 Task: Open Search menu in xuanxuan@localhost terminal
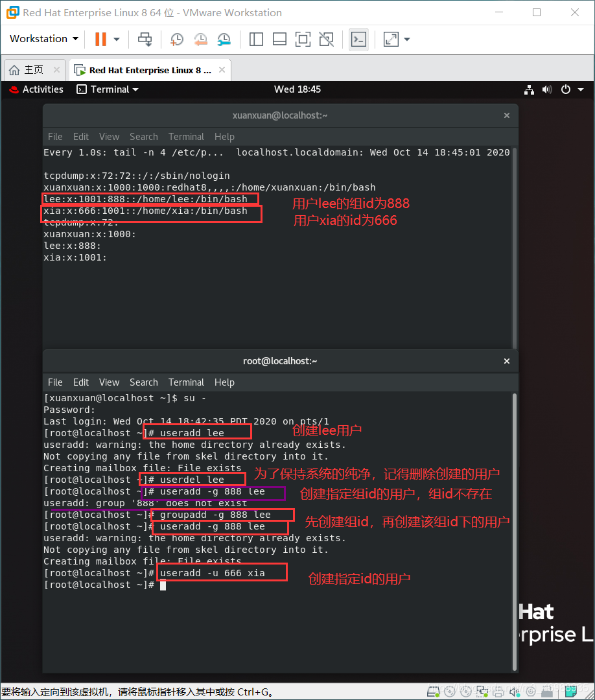point(144,137)
